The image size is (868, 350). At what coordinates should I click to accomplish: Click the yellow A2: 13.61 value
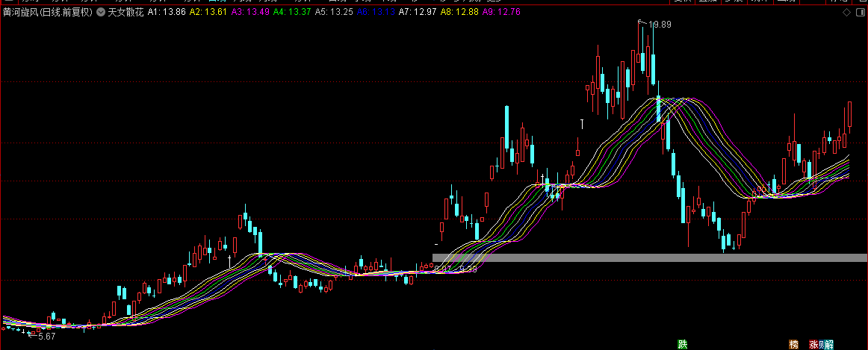coord(208,12)
